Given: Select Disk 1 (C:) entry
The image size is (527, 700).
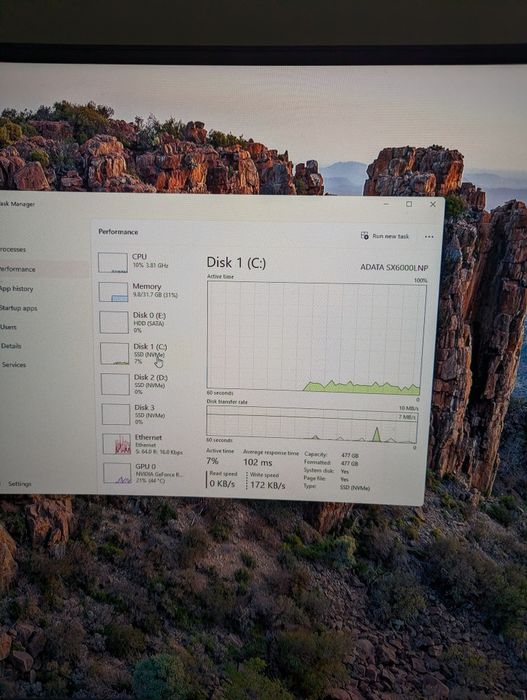Looking at the screenshot, I should point(144,354).
